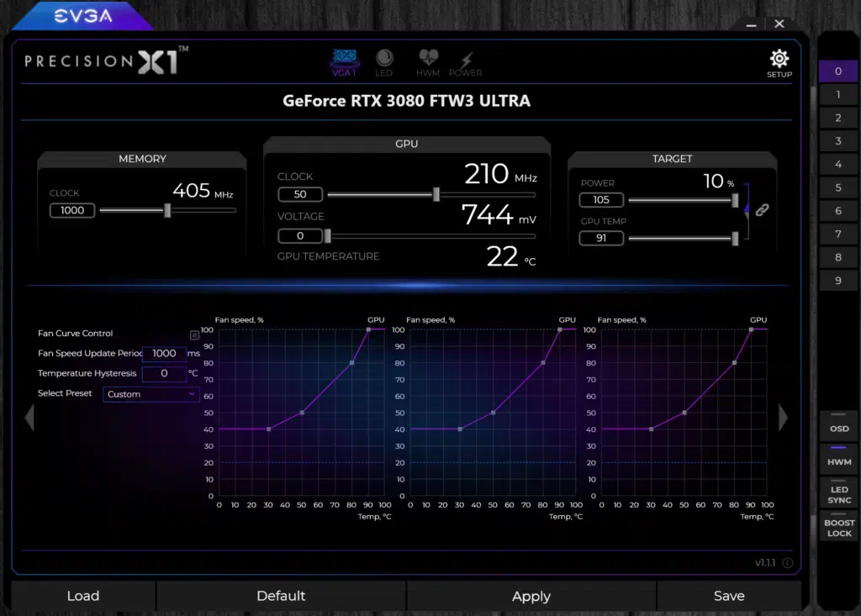Go to next page with right arrow
Viewport: 861px width, 616px height.
783,418
